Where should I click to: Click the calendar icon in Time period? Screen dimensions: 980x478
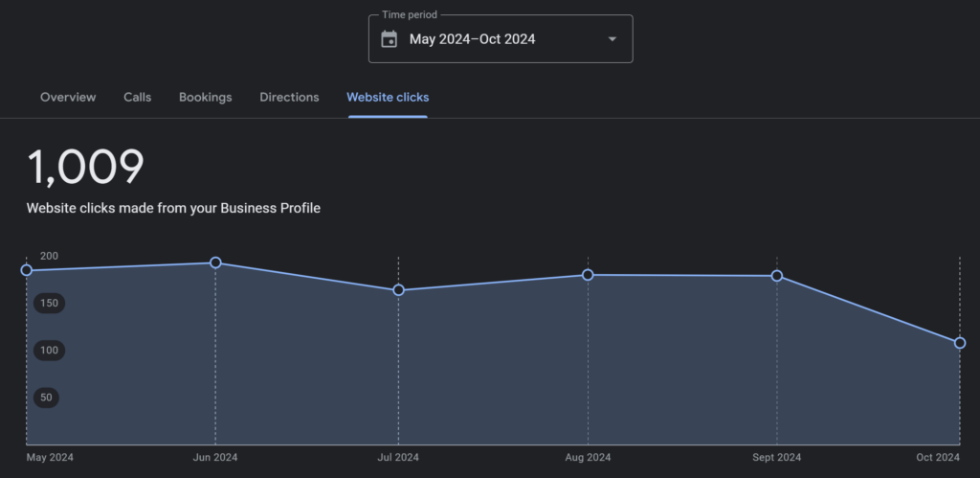click(389, 38)
